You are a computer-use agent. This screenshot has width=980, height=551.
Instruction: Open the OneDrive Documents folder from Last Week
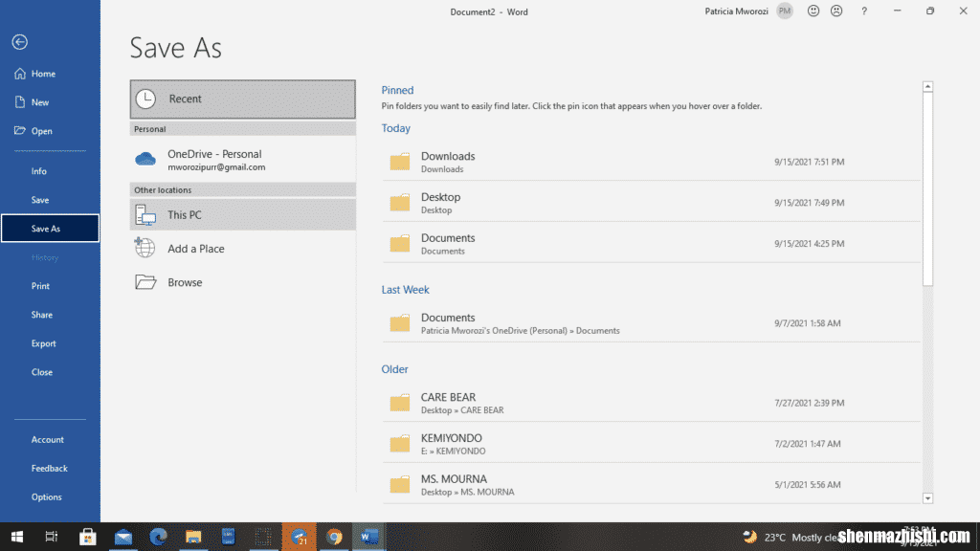651,323
